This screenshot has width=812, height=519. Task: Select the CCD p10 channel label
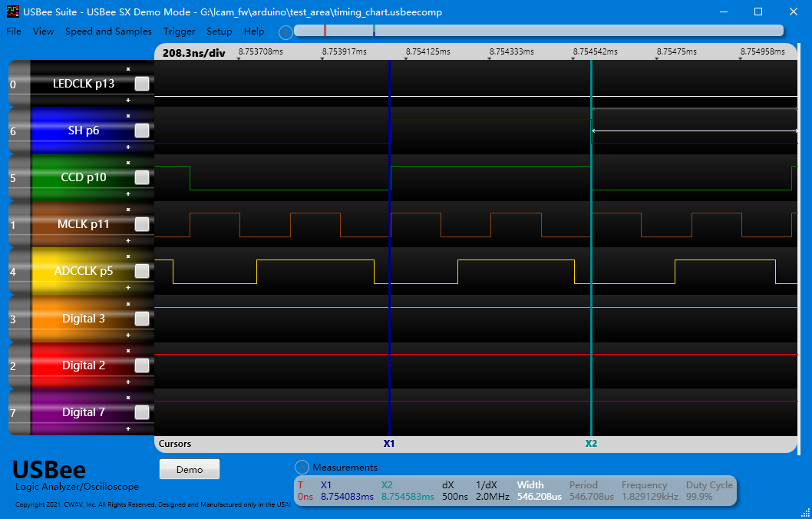[84, 177]
